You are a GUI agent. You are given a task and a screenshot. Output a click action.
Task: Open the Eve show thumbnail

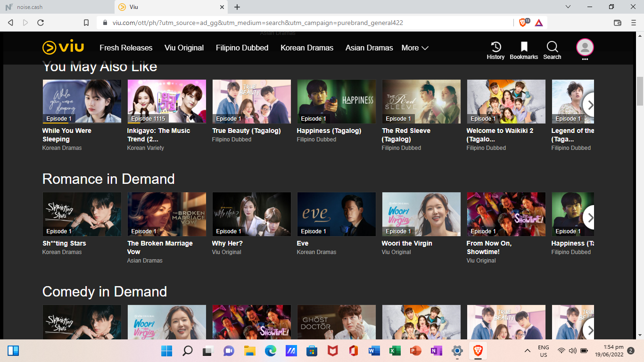click(x=337, y=214)
